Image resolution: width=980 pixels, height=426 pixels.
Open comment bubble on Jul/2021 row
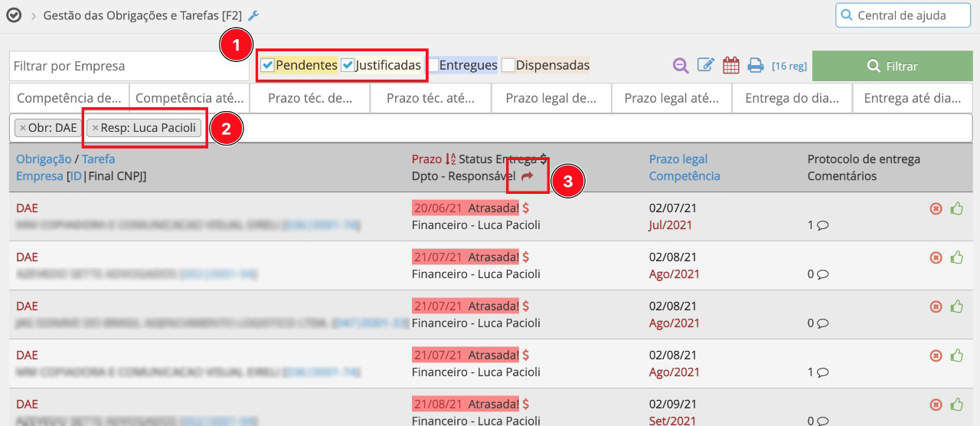tap(823, 225)
